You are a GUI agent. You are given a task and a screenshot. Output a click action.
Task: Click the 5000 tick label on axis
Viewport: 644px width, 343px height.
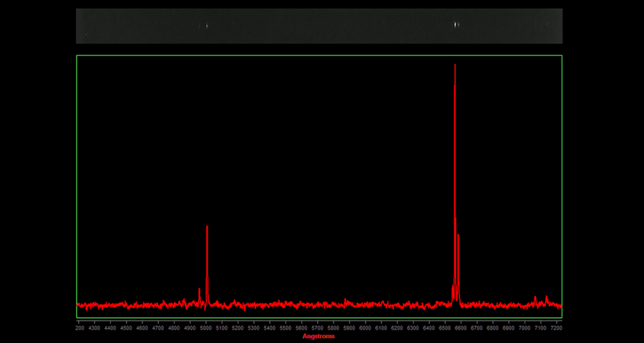point(206,328)
